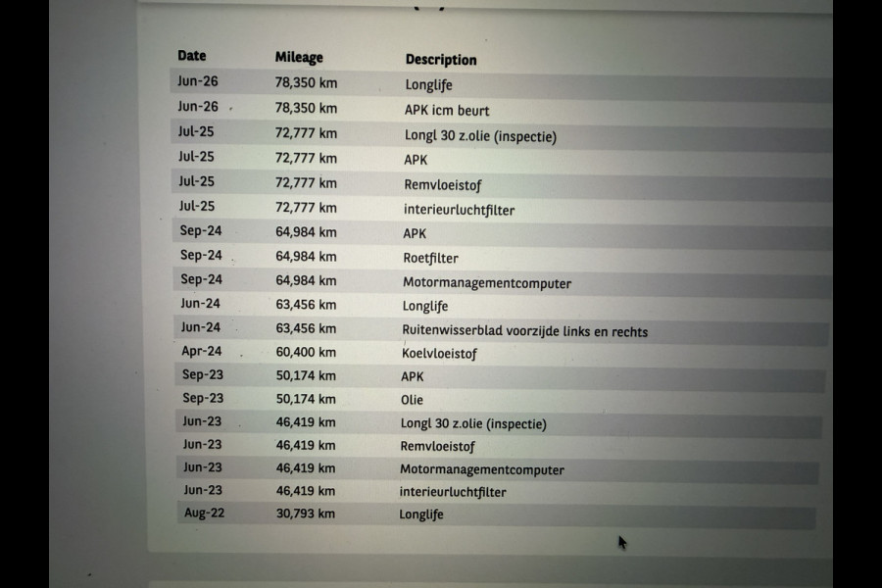
Task: Click the Jul-25 Remvloeistof description
Action: pos(443,185)
